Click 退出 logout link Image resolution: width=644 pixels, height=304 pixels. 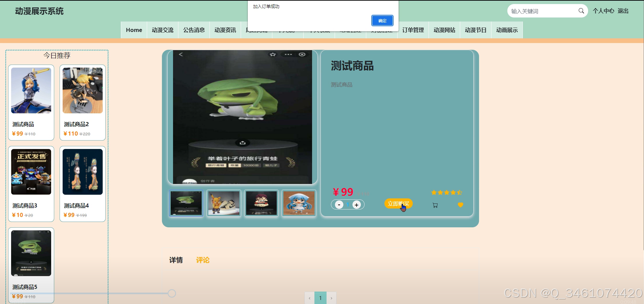click(x=623, y=11)
